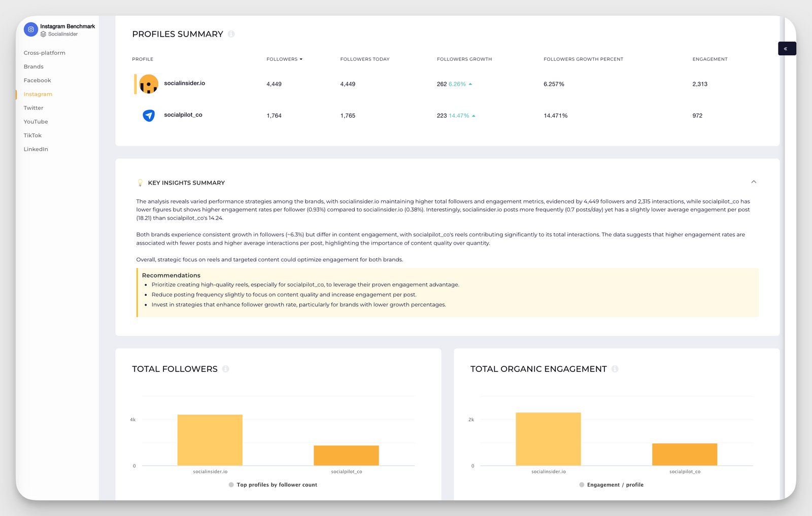Click the 14.47% growth link for socialpilot_co
812x516 pixels.
click(x=459, y=115)
